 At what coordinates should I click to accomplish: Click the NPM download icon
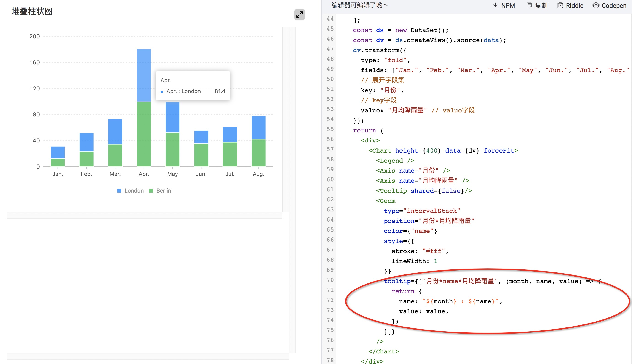(495, 5)
